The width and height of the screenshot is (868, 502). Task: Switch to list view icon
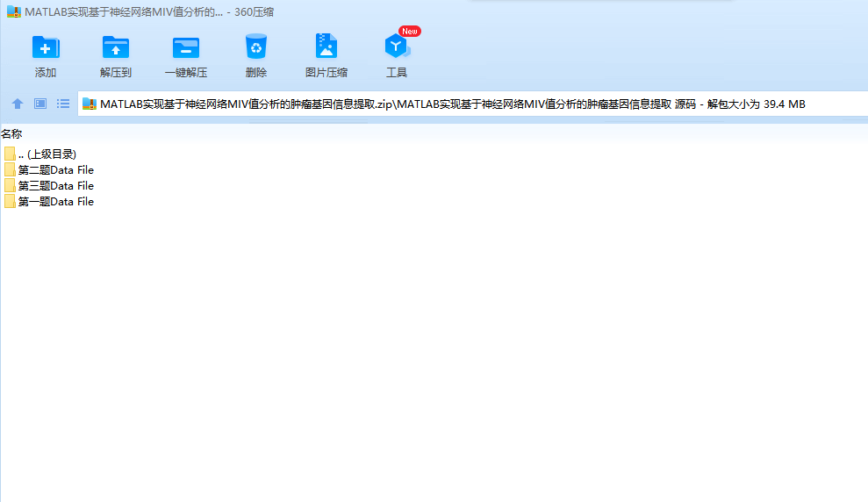pyautogui.click(x=63, y=104)
